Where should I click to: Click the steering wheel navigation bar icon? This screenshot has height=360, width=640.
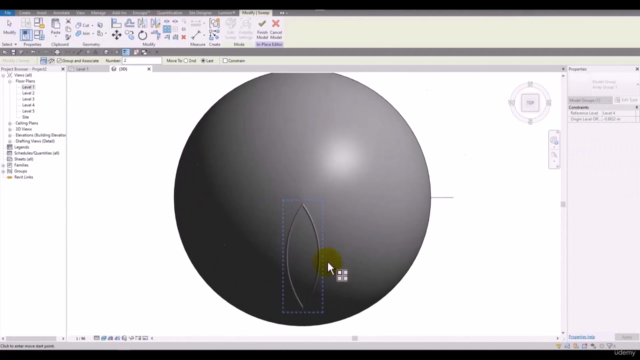pyautogui.click(x=554, y=140)
